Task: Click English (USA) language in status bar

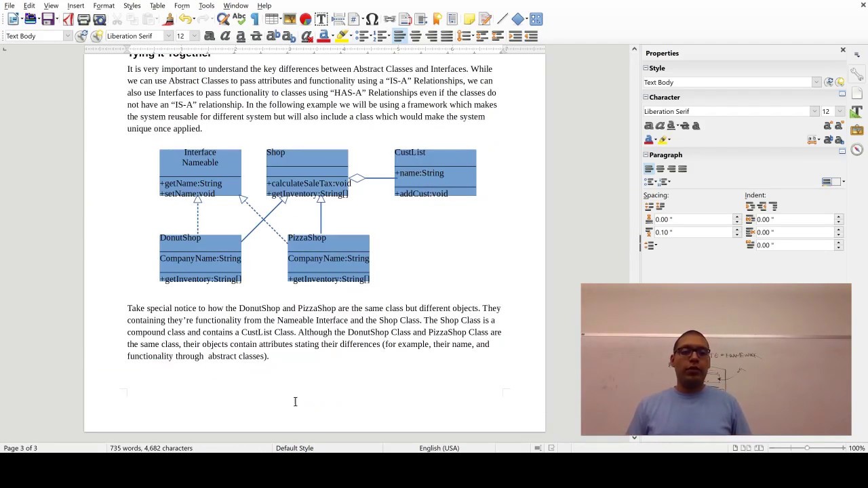Action: [x=439, y=448]
